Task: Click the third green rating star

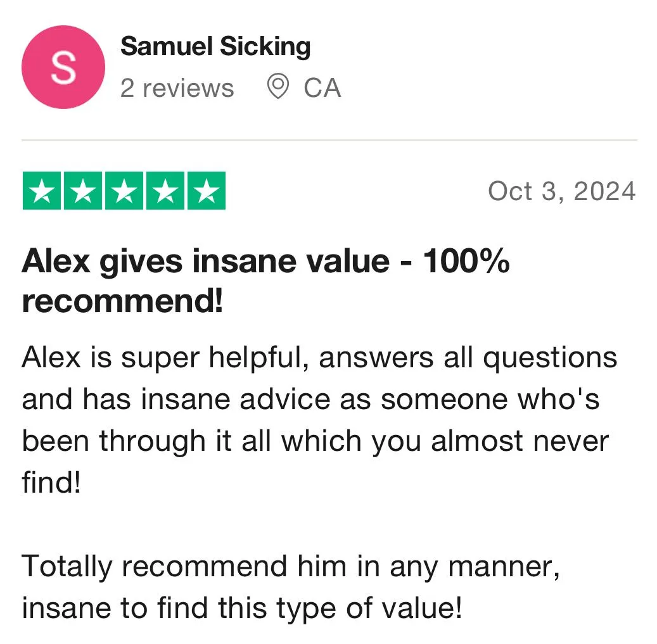Action: click(x=124, y=191)
